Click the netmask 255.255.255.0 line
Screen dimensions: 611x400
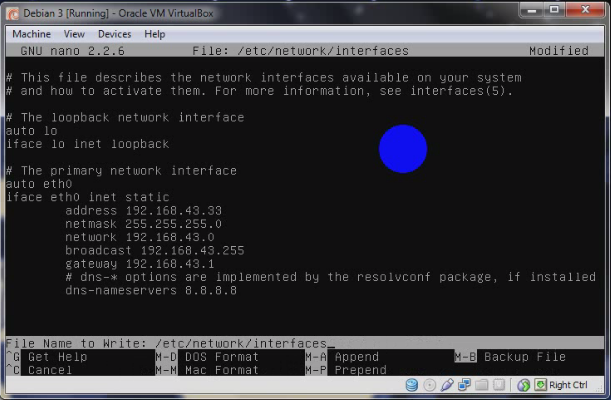point(143,224)
